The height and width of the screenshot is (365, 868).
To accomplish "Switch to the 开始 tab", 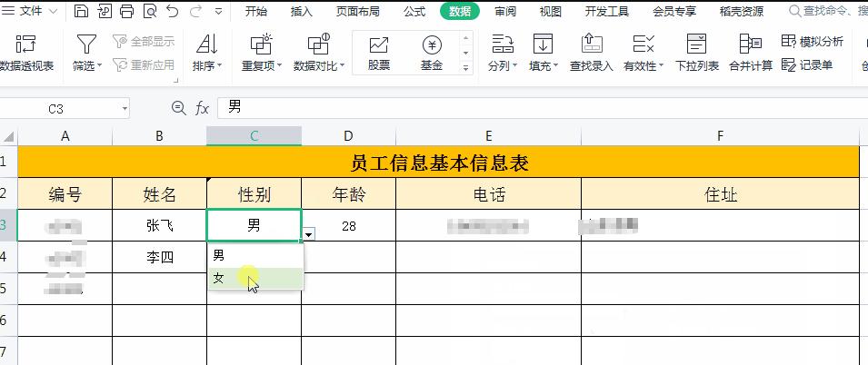I will 255,11.
